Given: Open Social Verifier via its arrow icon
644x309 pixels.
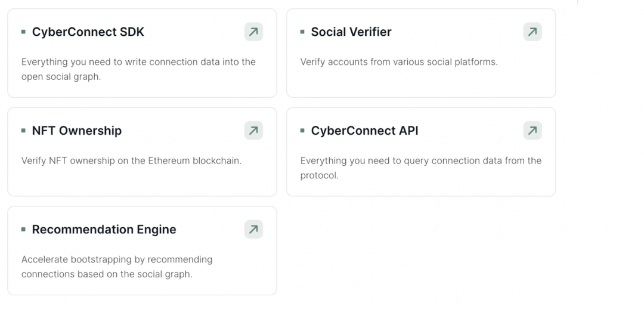Looking at the screenshot, I should click(532, 32).
